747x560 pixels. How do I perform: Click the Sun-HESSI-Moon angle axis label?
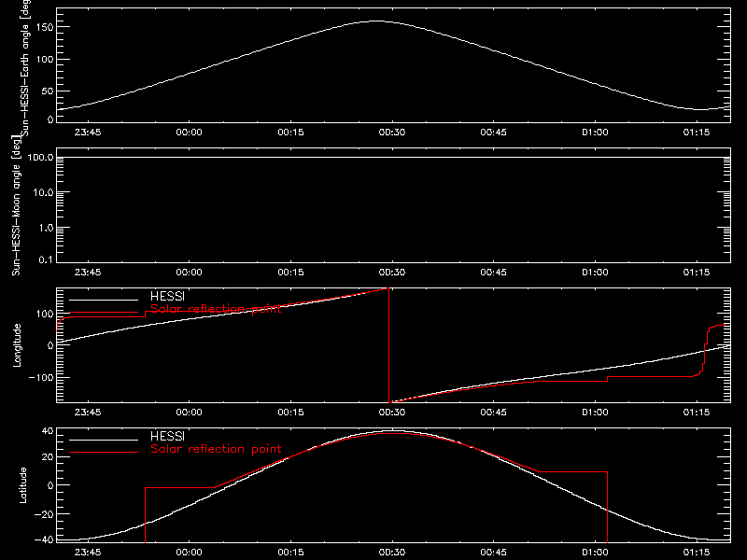pyautogui.click(x=17, y=204)
